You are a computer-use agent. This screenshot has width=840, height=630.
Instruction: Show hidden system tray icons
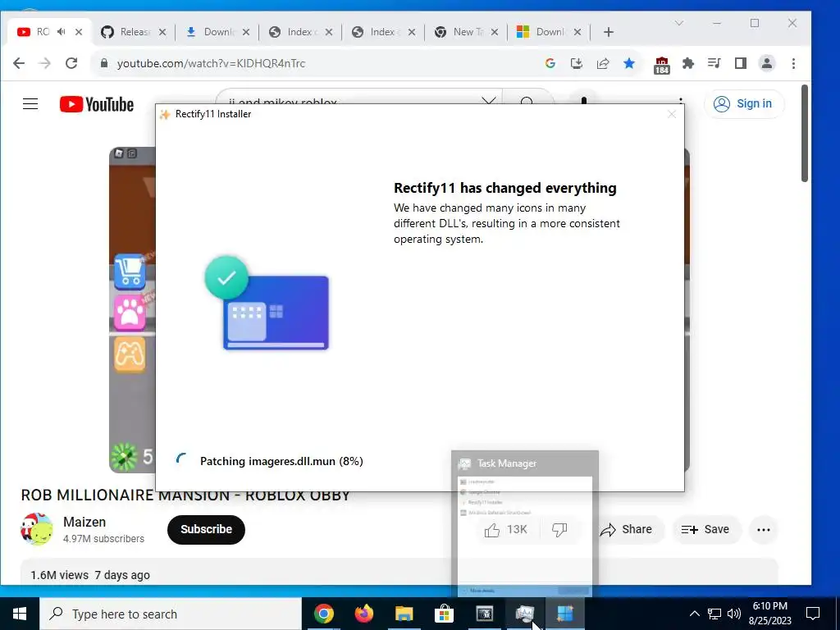(694, 614)
